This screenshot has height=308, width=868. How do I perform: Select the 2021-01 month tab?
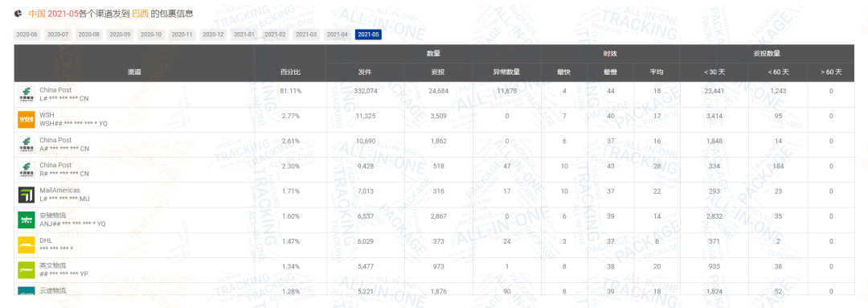pyautogui.click(x=244, y=35)
